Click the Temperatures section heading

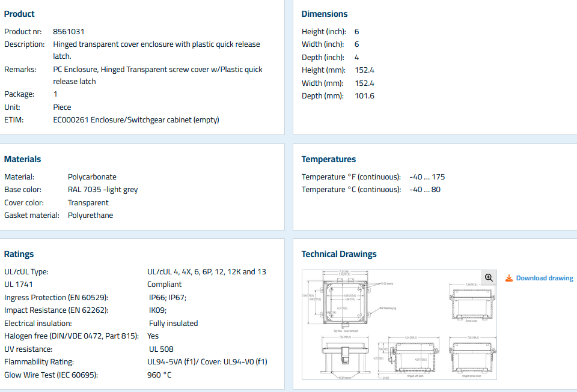click(328, 159)
